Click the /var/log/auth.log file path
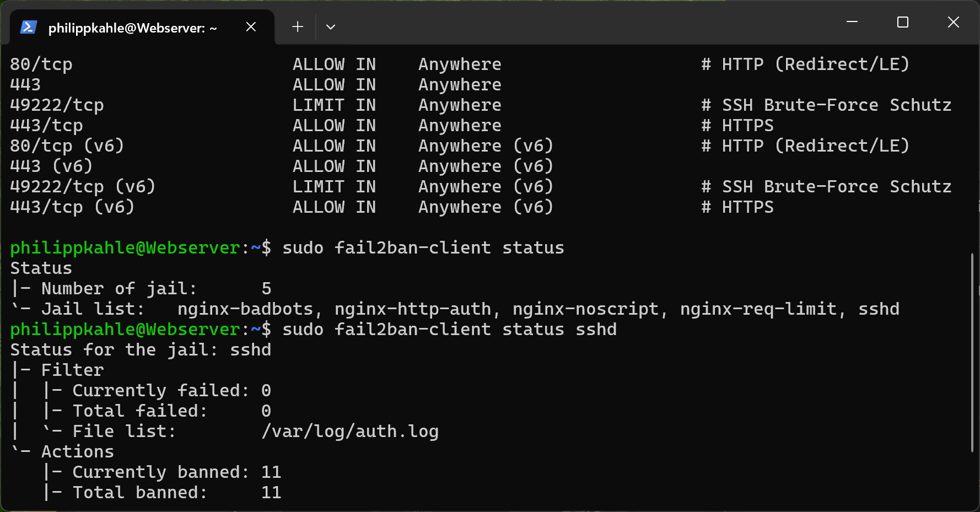 click(350, 432)
